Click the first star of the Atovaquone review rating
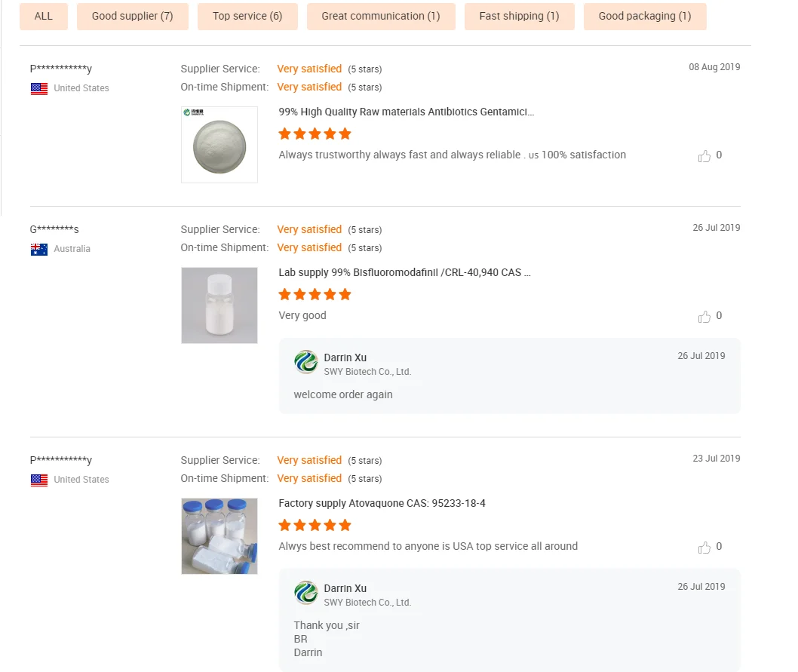The height and width of the screenshot is (672, 798). coord(284,525)
